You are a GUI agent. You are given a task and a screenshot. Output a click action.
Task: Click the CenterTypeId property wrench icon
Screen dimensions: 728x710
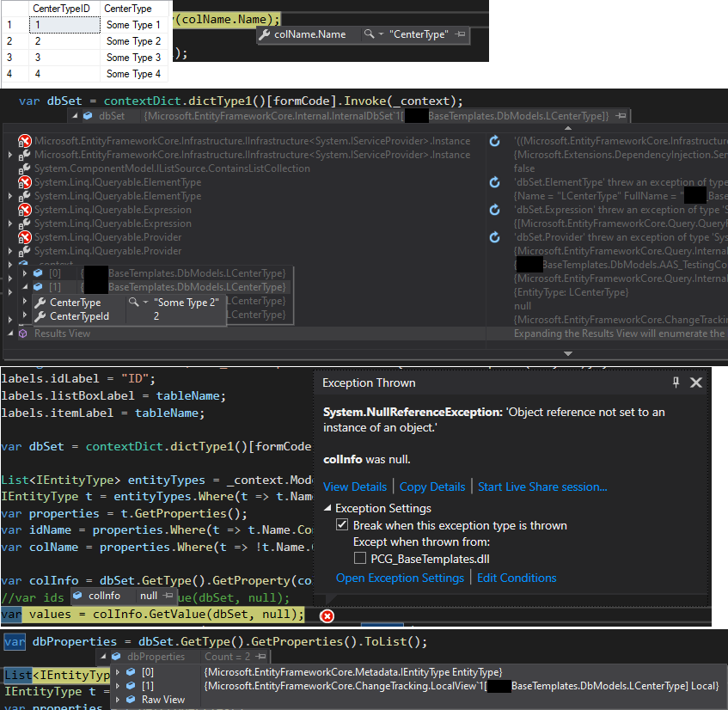[40, 316]
